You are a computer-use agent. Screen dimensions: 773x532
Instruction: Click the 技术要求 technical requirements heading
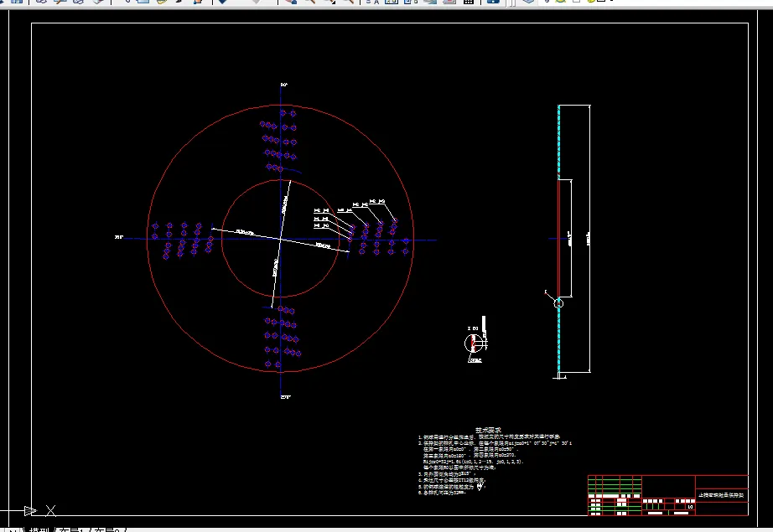pos(488,430)
